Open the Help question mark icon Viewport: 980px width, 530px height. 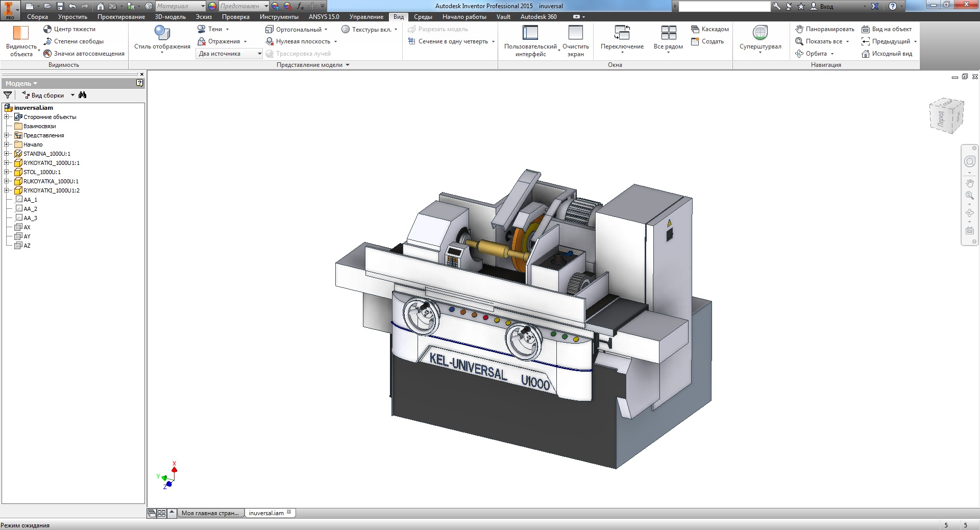[892, 6]
